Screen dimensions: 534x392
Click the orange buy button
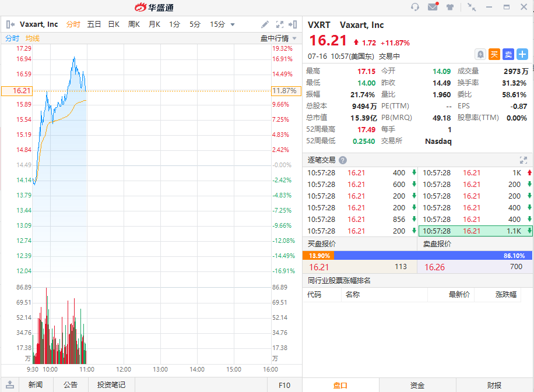[x=494, y=54]
